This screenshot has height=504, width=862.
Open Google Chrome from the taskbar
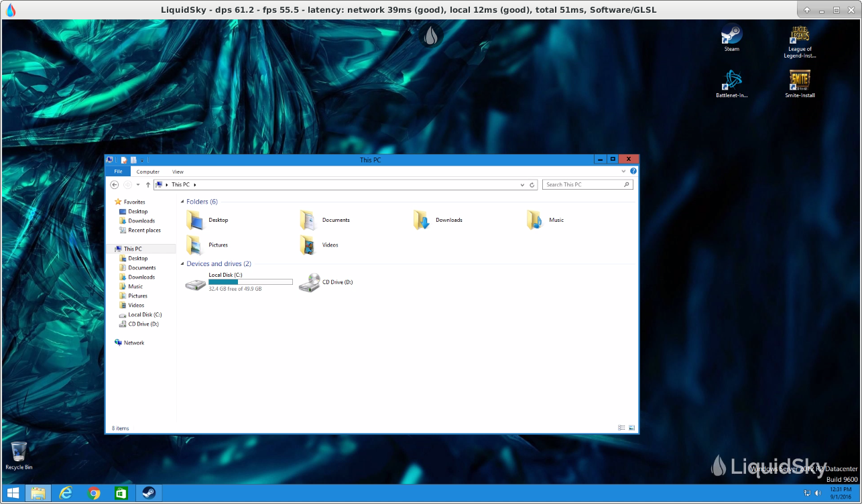tap(94, 493)
